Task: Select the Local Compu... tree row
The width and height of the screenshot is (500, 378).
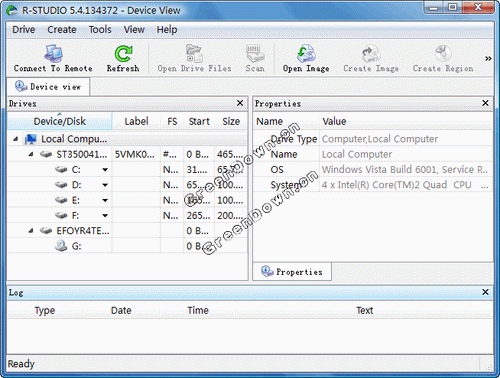Action: [x=127, y=139]
